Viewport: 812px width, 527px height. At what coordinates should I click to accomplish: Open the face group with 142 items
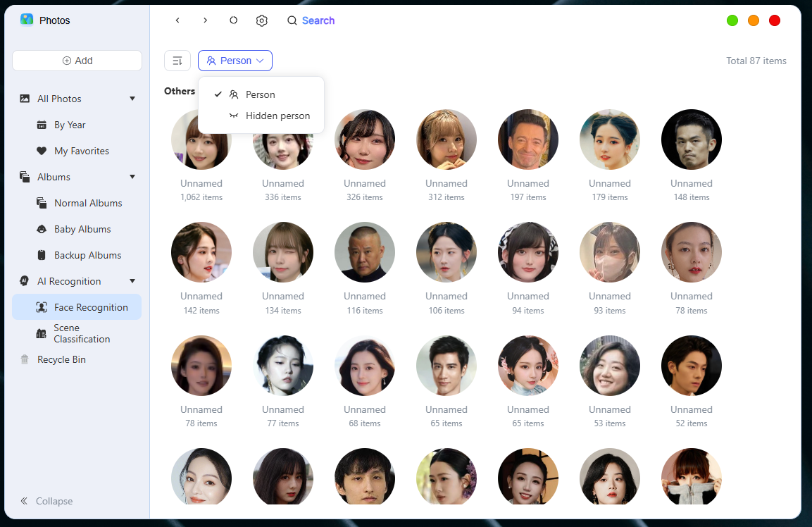[x=201, y=252]
